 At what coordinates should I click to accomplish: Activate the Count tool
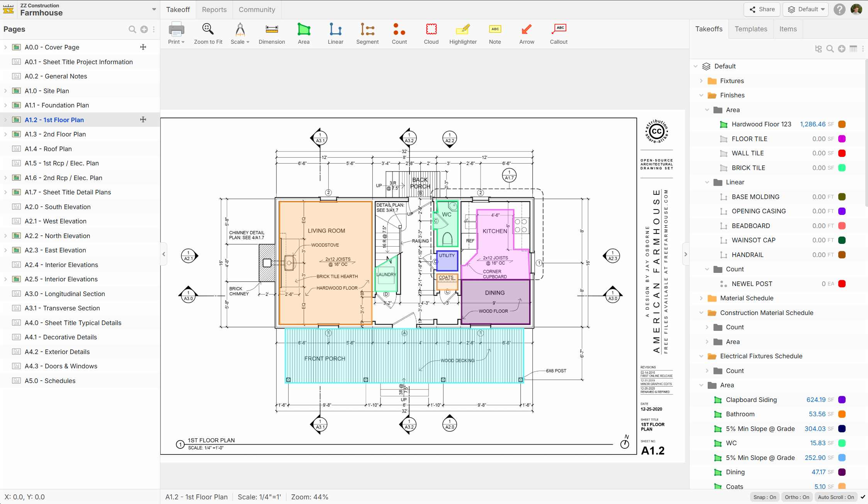399,34
